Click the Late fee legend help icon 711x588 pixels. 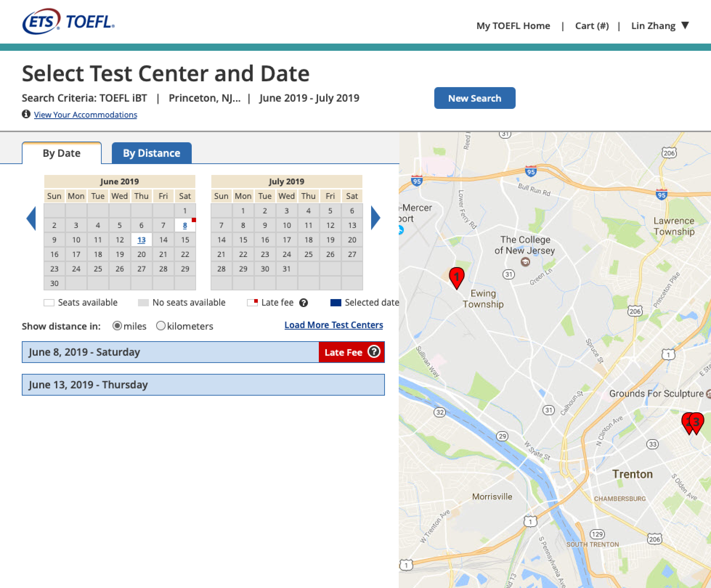tap(303, 303)
